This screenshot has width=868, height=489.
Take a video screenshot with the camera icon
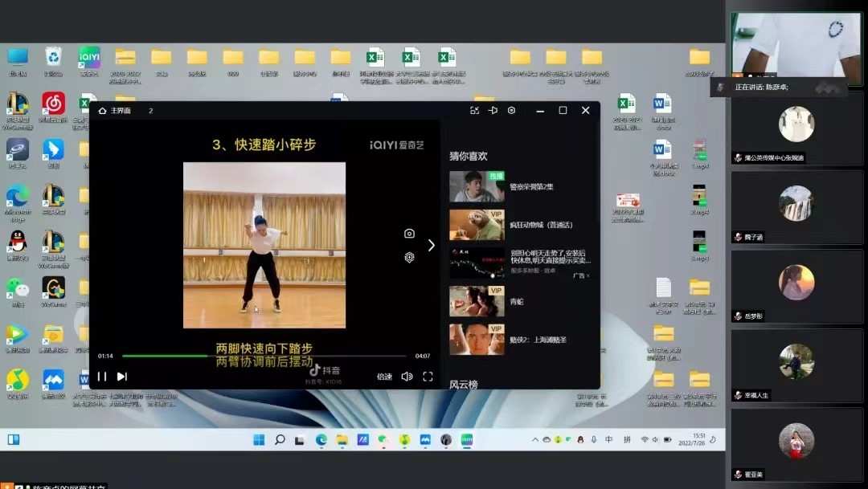pos(409,234)
